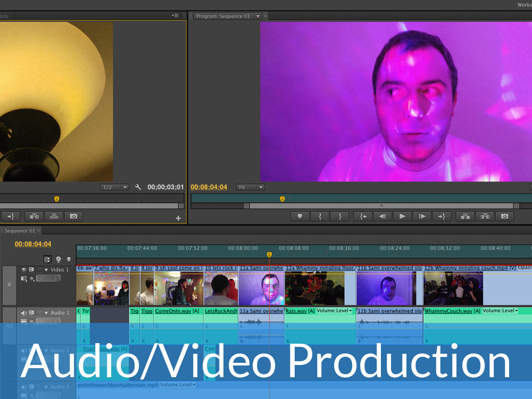Select the Program: Sequence 01 tab
This screenshot has height=399, width=532.
click(x=223, y=16)
